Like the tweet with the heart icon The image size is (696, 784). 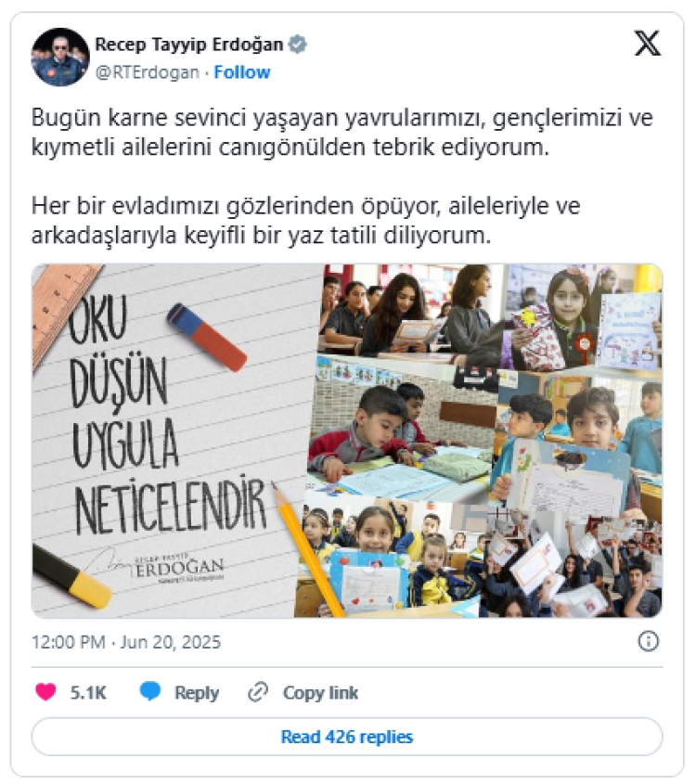(45, 692)
